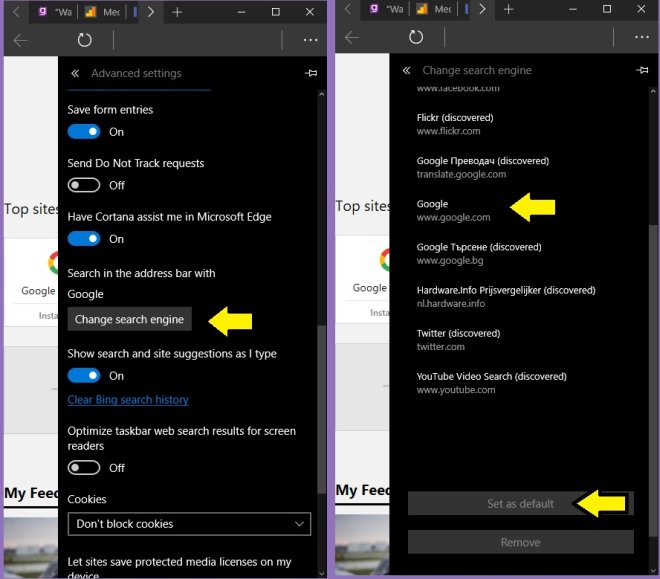Pin the Change search engine pane
Image resolution: width=660 pixels, height=579 pixels.
(x=642, y=70)
